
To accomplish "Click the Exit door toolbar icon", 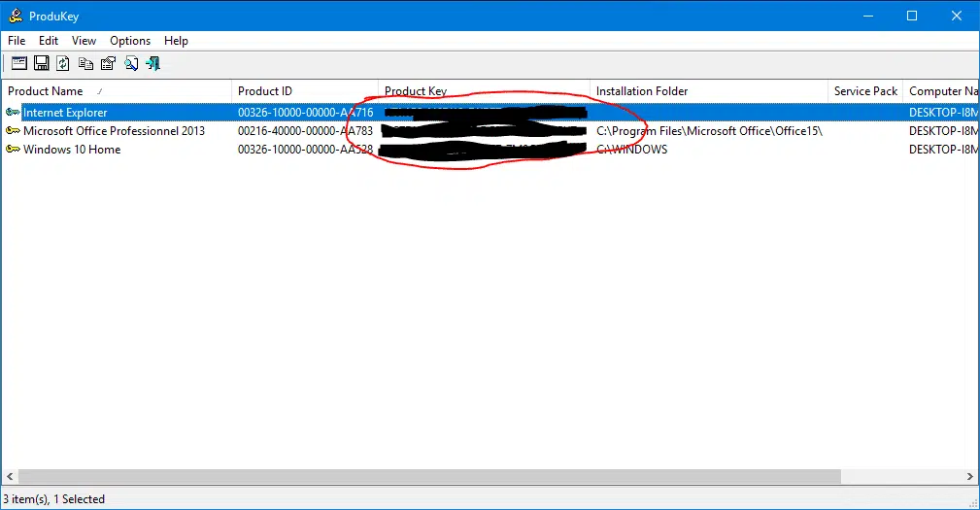I will click(153, 63).
